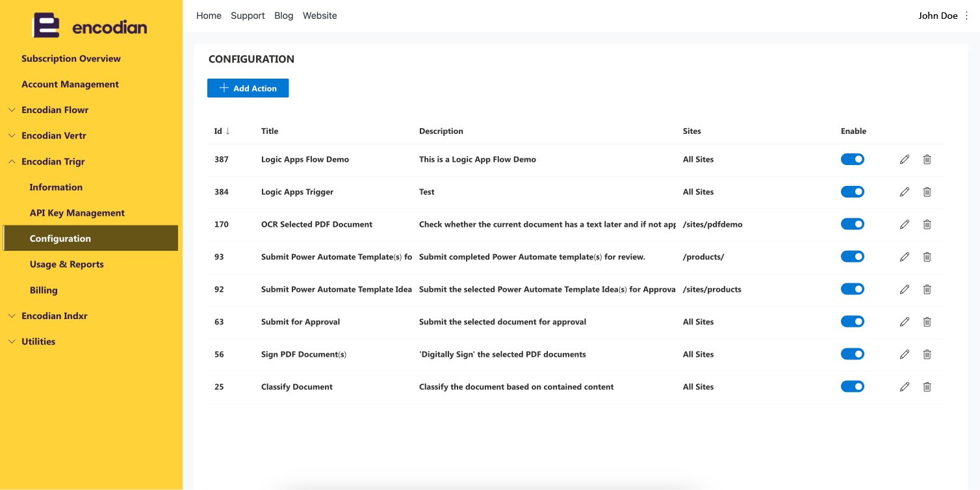This screenshot has height=490, width=980.
Task: Click the Title column header
Action: (x=270, y=131)
